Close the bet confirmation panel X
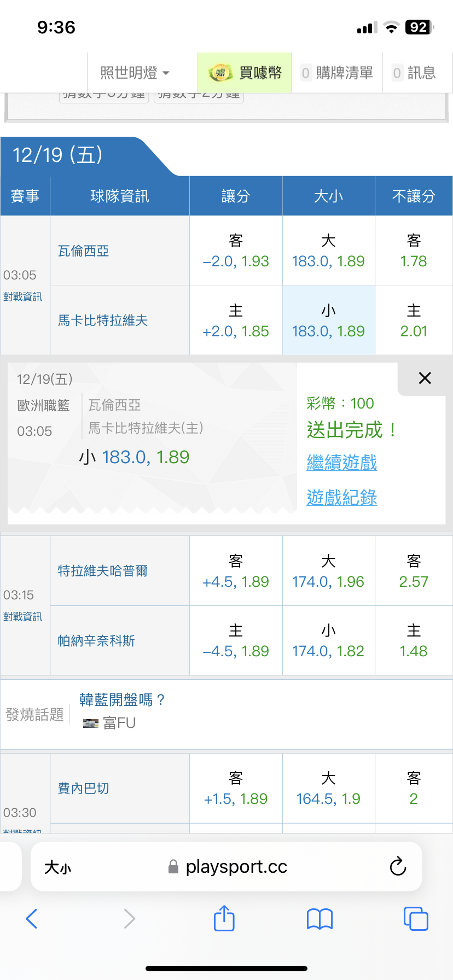The image size is (453, 980). click(425, 378)
